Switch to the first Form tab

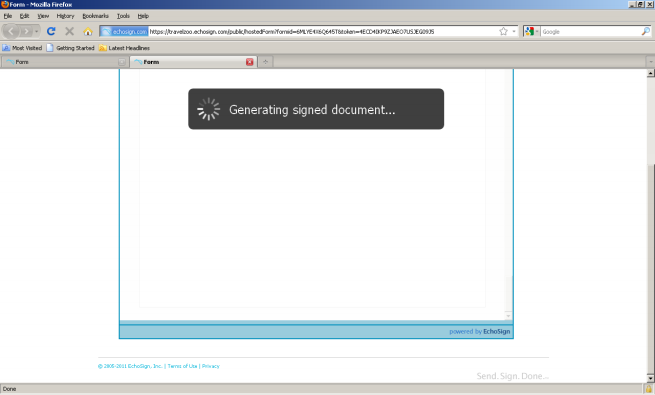pos(63,62)
